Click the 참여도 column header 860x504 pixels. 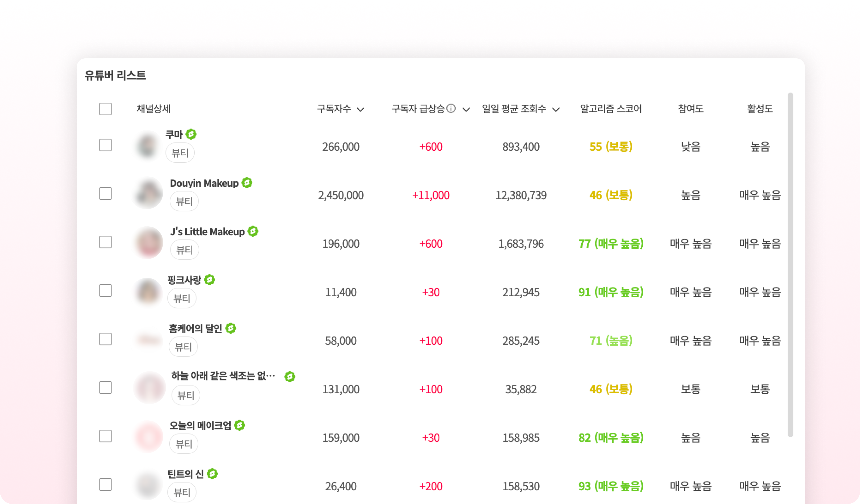click(690, 109)
